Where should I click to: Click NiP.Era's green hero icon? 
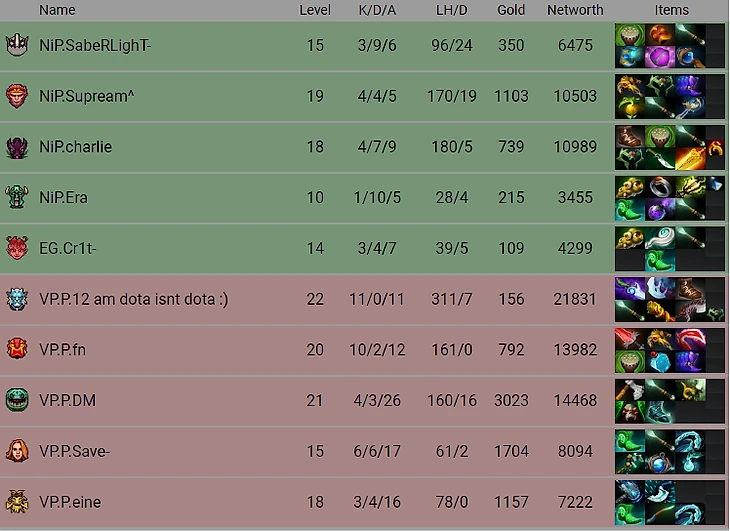(17, 197)
